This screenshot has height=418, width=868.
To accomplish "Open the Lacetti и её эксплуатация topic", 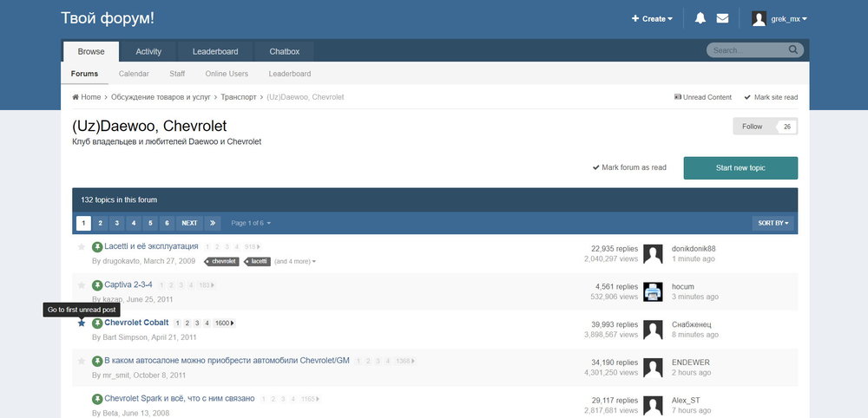I will click(151, 247).
